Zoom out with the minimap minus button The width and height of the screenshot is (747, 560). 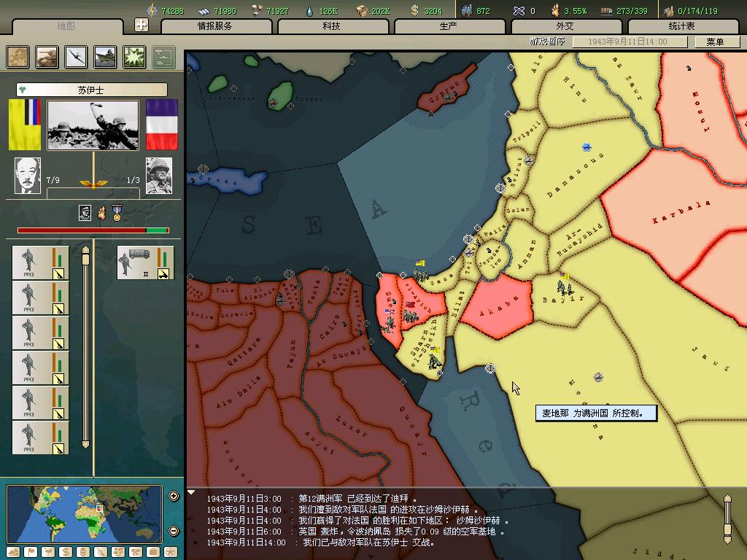tap(174, 531)
